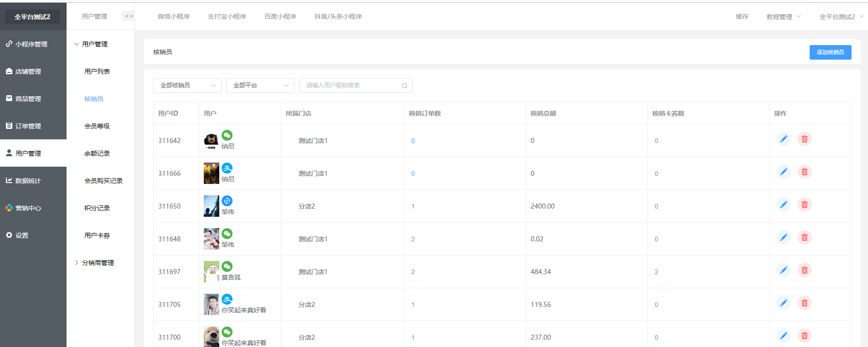Delete verifier row 311666
Viewport: 868px width, 347px height.
pyautogui.click(x=804, y=172)
